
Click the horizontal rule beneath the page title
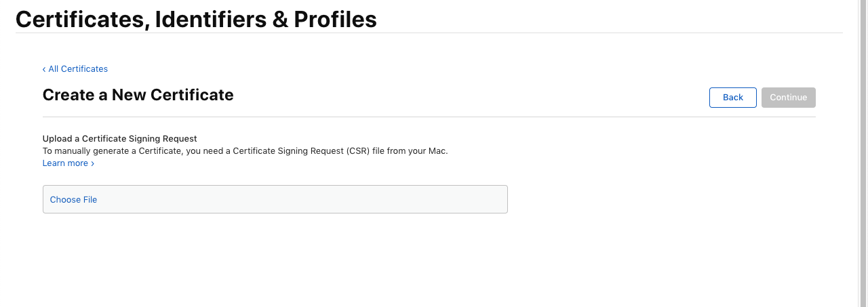tap(429, 33)
